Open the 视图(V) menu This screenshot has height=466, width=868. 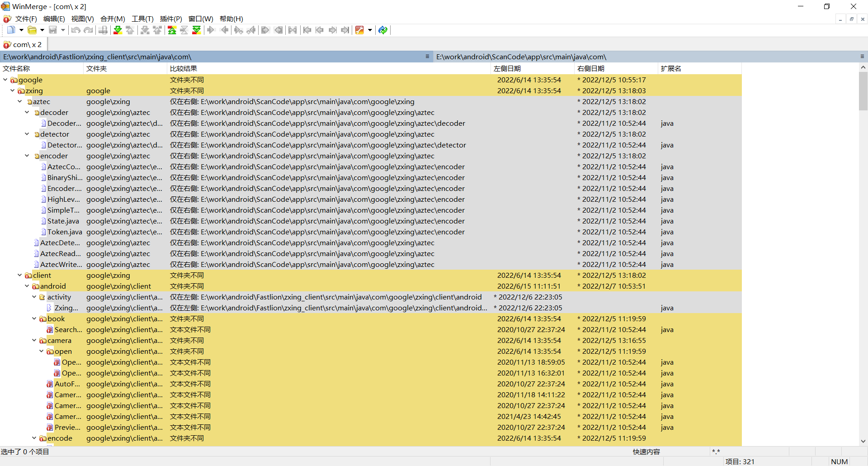(x=82, y=19)
